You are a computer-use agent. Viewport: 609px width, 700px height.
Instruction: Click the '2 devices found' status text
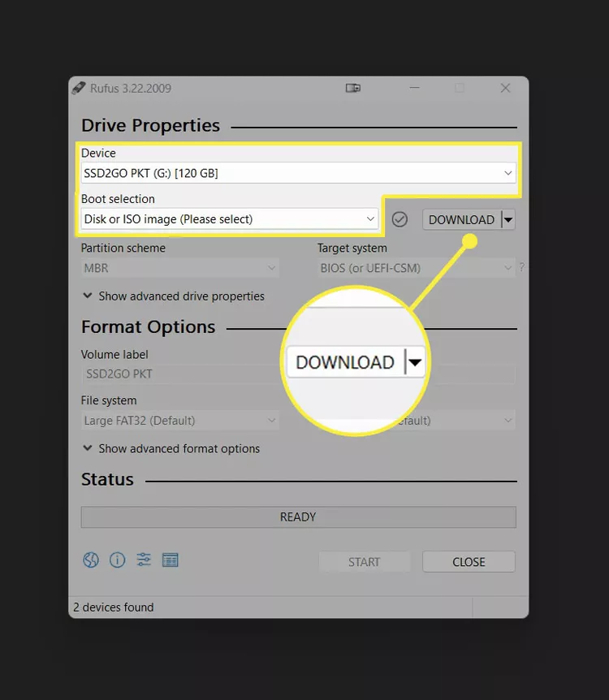click(114, 607)
